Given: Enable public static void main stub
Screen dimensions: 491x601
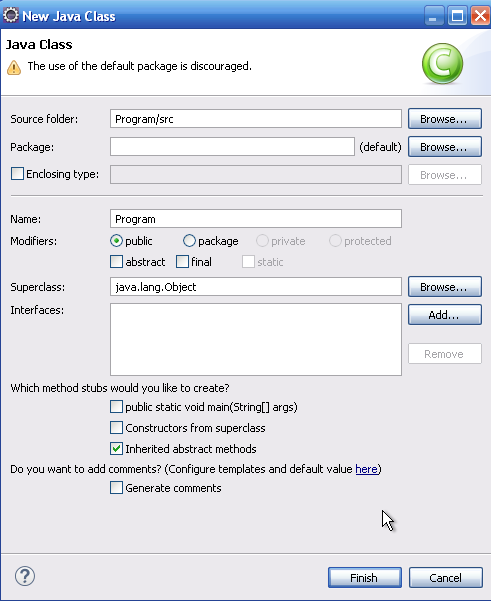Looking at the screenshot, I should [x=116, y=406].
